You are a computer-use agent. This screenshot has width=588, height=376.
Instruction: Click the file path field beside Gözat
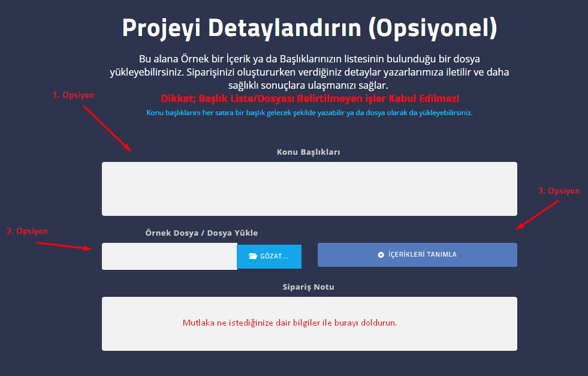[169, 256]
